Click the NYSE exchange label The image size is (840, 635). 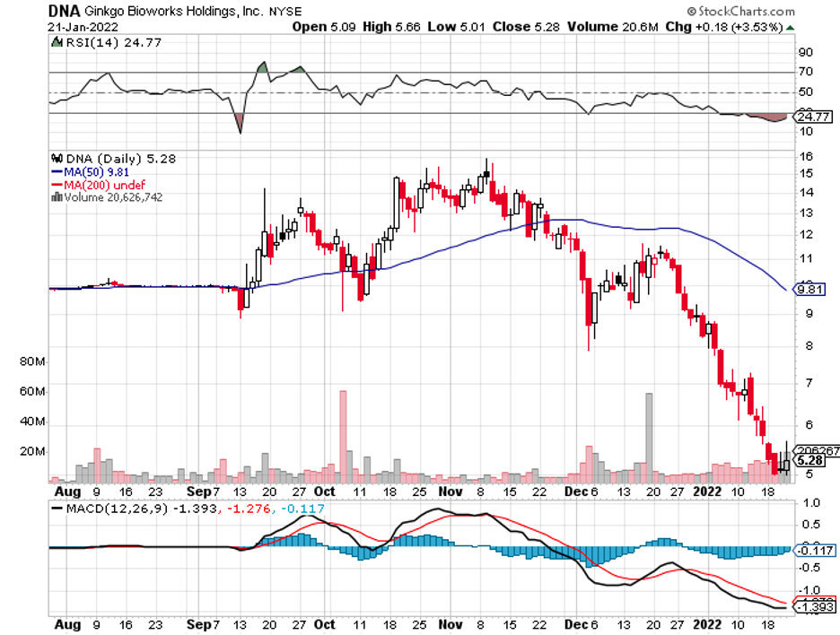pos(285,12)
